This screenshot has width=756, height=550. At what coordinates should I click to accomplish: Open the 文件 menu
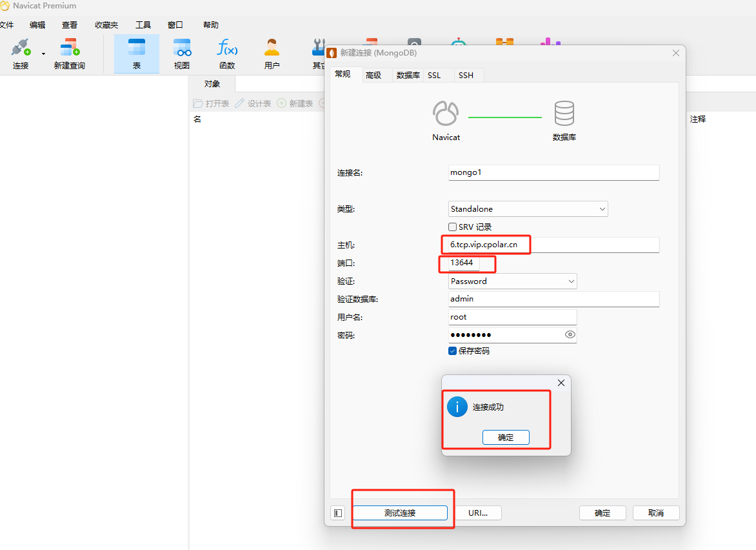(6, 25)
